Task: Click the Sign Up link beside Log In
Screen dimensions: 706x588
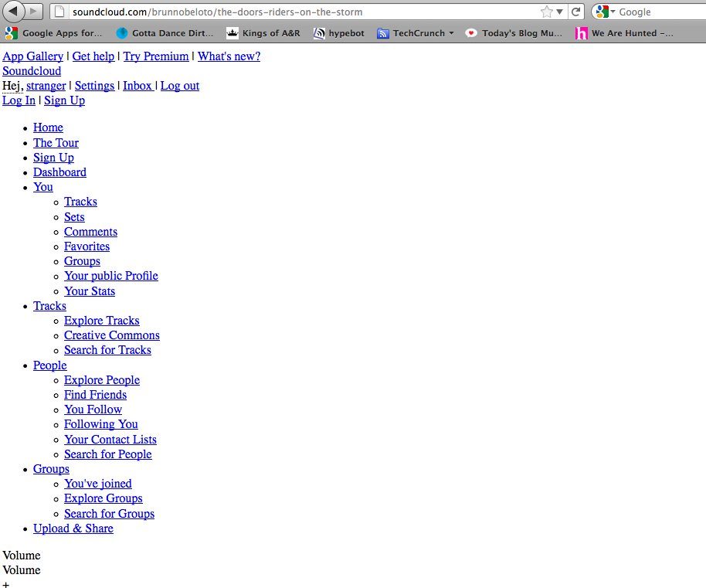Action: click(64, 100)
